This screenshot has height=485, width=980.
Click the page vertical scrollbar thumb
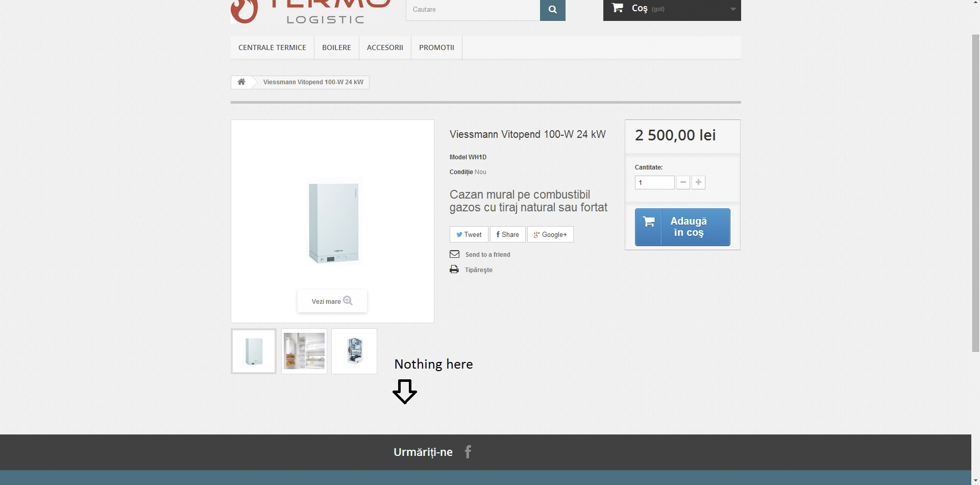click(x=975, y=193)
